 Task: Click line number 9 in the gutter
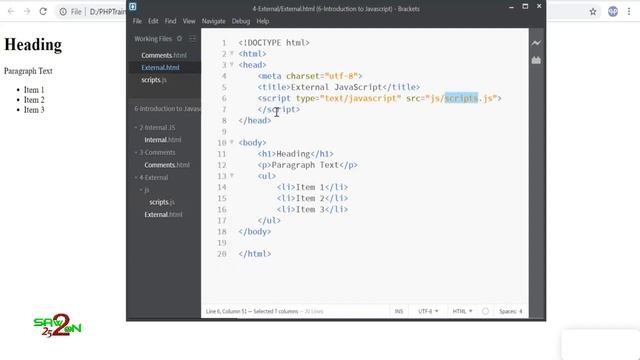click(x=224, y=132)
